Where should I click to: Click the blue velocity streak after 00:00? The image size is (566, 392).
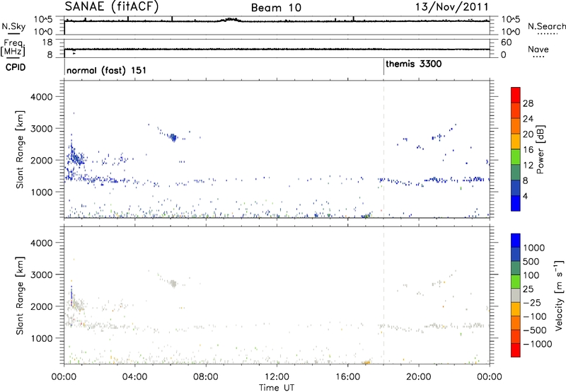tap(71, 294)
